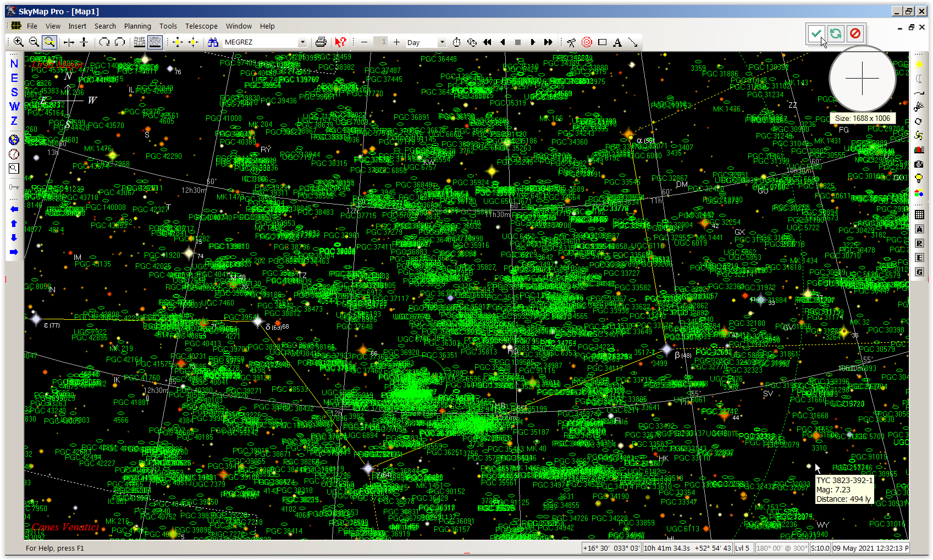Click the MEGREZ search input field
Screen dimensions: 933x560
[261, 42]
